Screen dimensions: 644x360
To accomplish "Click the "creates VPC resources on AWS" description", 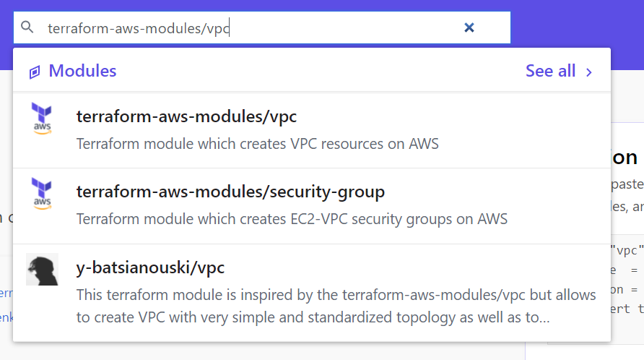I will 257,144.
